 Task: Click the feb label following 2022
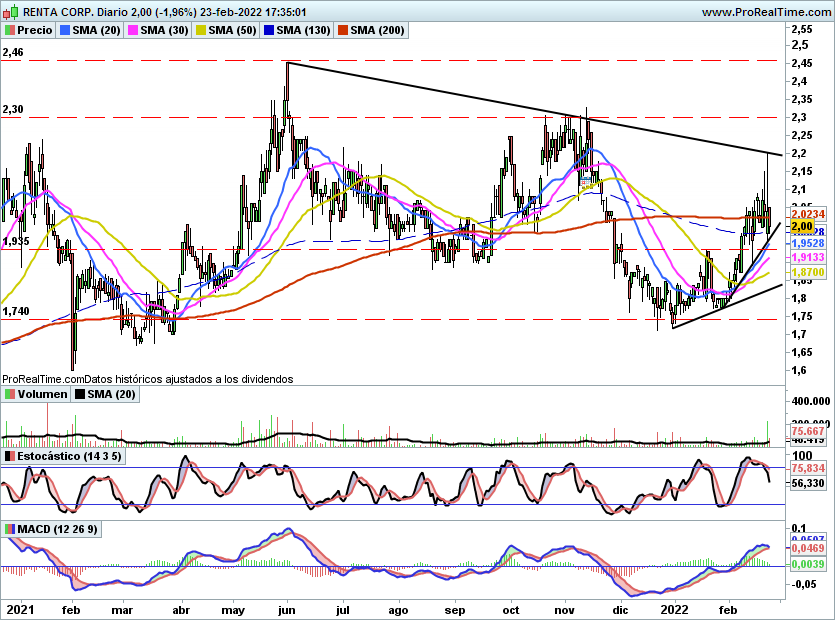(x=728, y=610)
